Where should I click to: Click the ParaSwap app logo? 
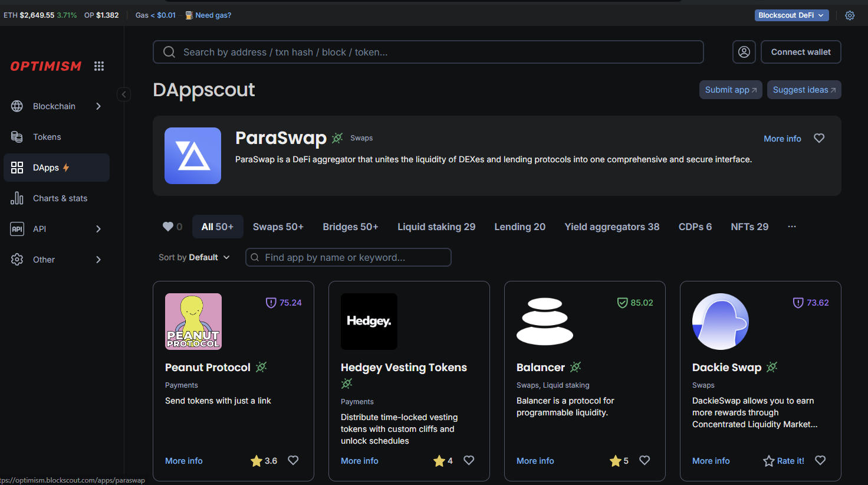click(193, 156)
